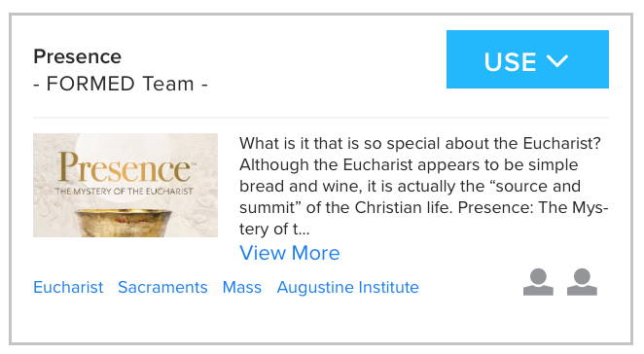Click the description text about the Eucharist
The width and height of the screenshot is (644, 354).
pos(424,186)
